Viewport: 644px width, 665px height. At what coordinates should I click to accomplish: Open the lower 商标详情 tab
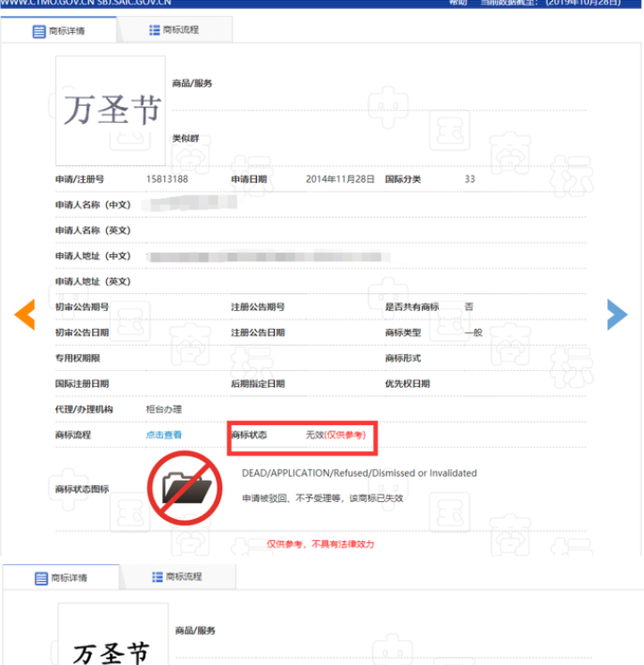(61, 578)
